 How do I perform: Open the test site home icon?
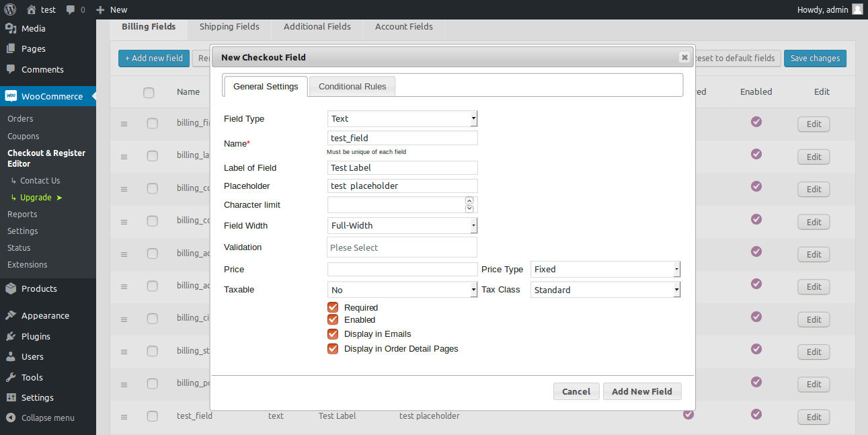coord(32,9)
